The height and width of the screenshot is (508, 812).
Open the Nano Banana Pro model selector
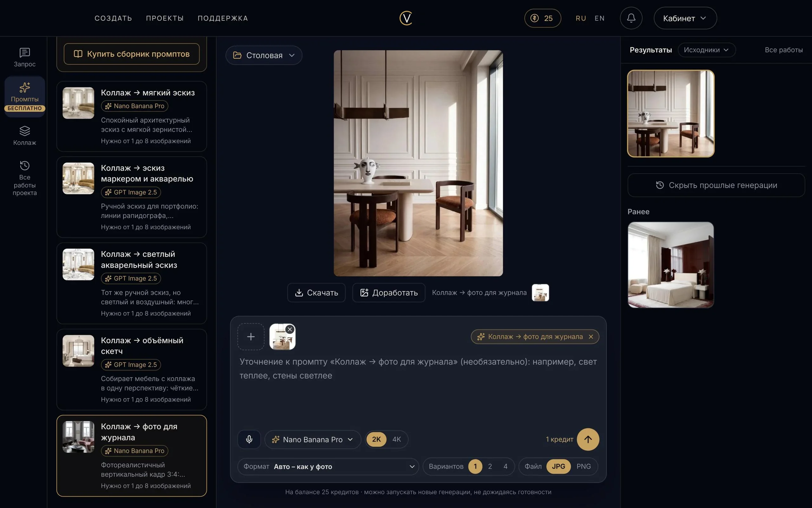[x=312, y=439]
